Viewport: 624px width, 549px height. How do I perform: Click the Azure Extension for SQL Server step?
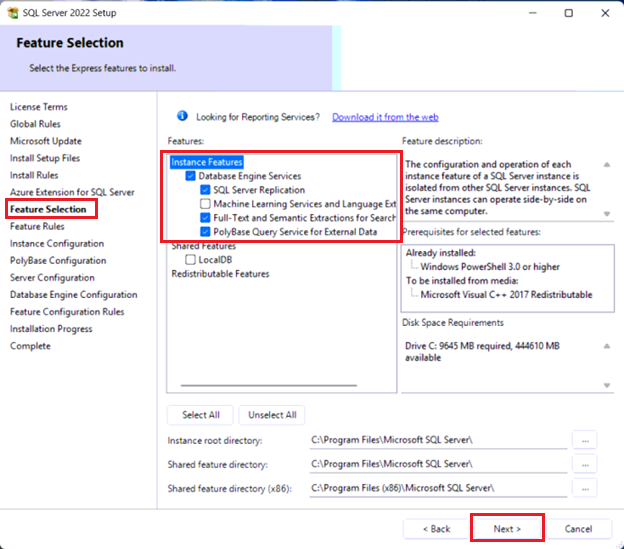pyautogui.click(x=72, y=192)
